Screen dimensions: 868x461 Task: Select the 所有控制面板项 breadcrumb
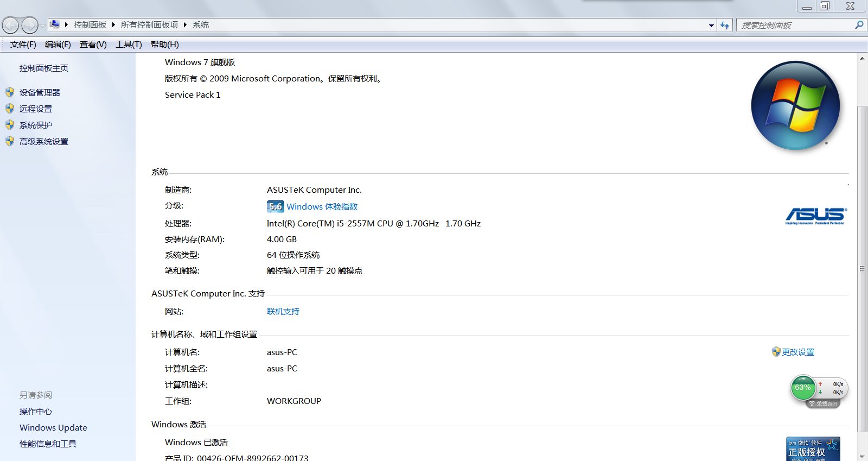point(149,25)
